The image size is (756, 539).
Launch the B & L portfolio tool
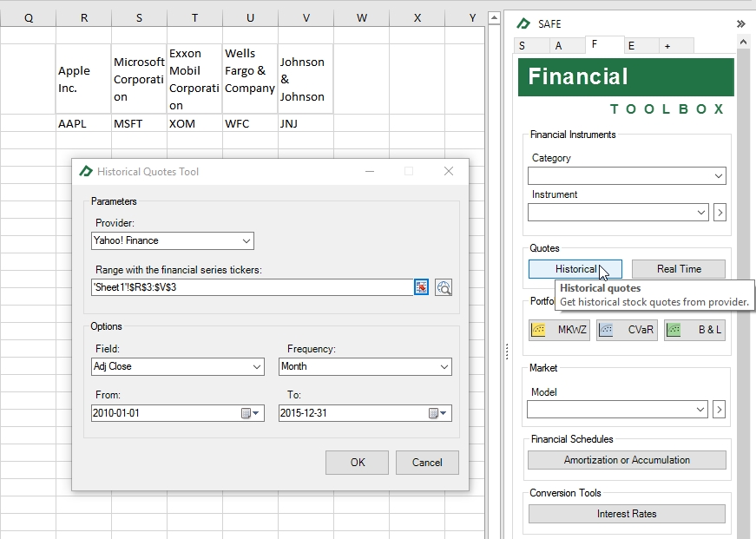point(694,330)
